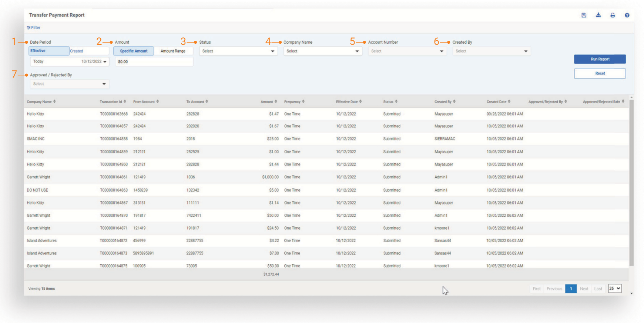
Task: Choose the Amount Range option
Action: (x=173, y=51)
